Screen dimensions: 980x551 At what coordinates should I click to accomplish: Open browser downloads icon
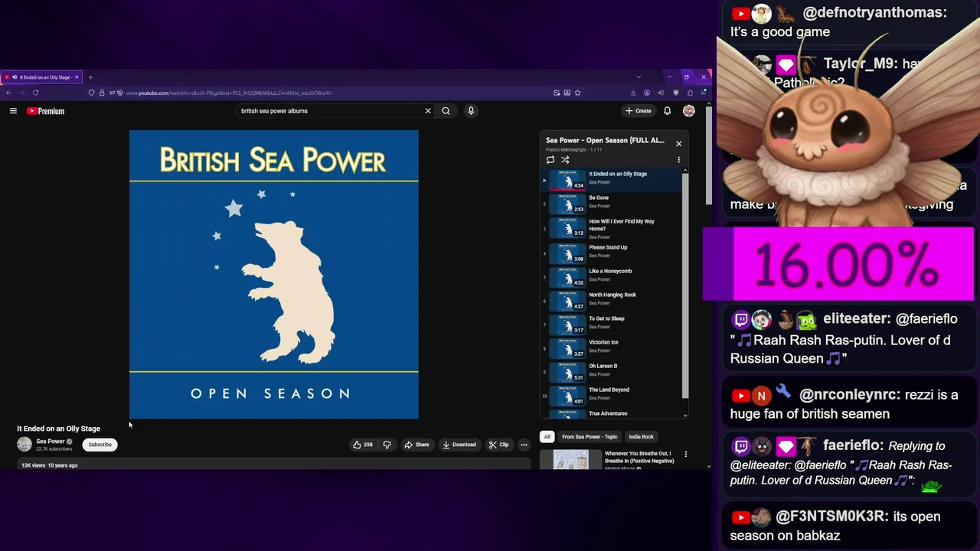pyautogui.click(x=633, y=93)
